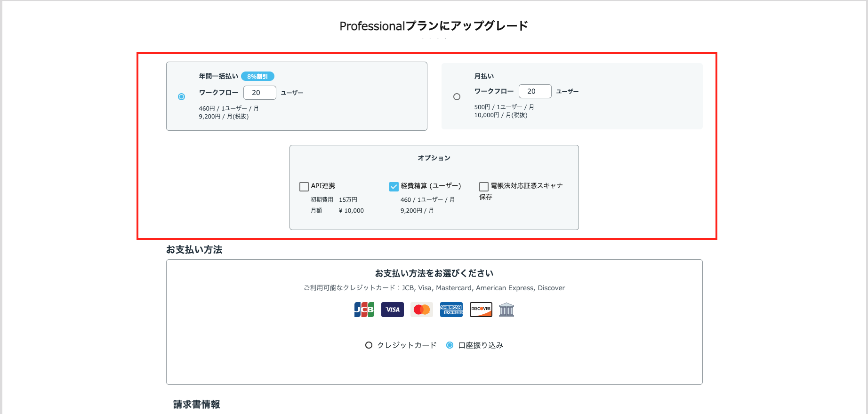The height and width of the screenshot is (414, 868).
Task: Click the 9,200円 / 月(税抜) annual price text
Action: (x=224, y=117)
